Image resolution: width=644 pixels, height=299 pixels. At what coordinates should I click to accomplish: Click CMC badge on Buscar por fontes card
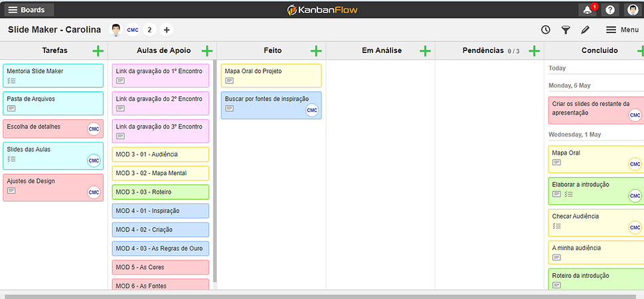point(312,110)
